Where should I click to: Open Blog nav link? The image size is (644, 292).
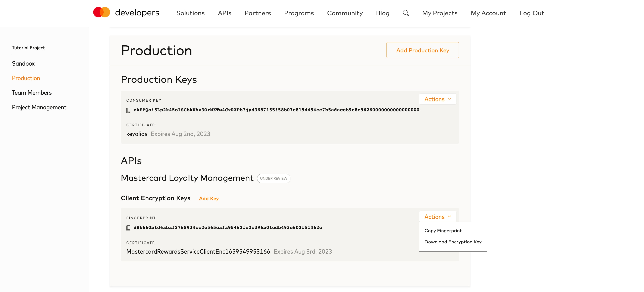382,13
